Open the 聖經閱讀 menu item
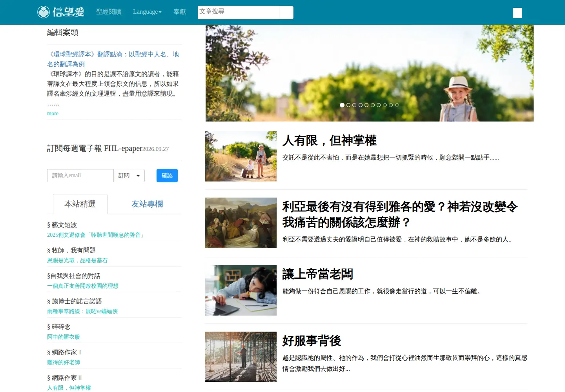 tap(109, 12)
